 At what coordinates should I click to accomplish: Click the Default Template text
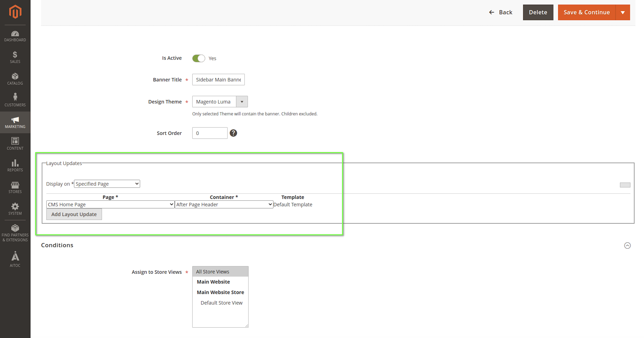(293, 204)
